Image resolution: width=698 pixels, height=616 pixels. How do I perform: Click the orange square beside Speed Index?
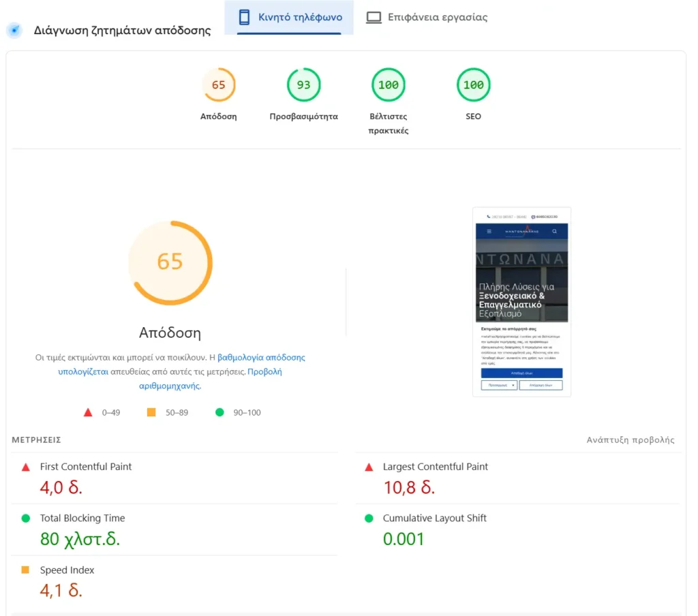(26, 570)
